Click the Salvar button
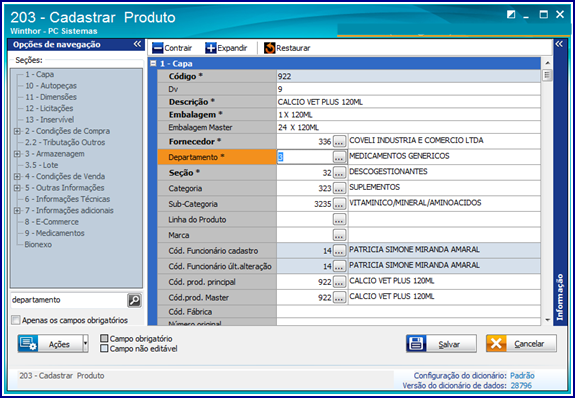575x398 pixels. [x=441, y=344]
